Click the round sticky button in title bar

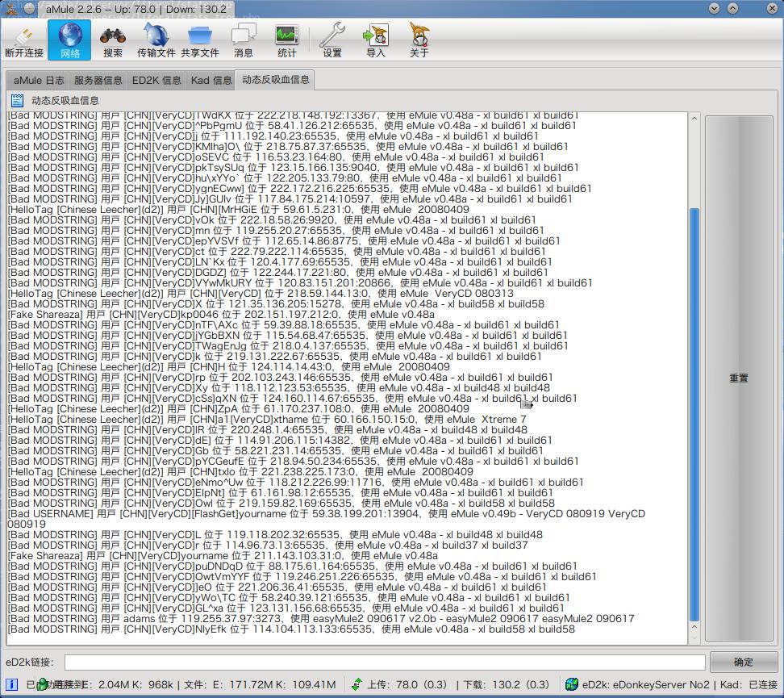(30, 9)
